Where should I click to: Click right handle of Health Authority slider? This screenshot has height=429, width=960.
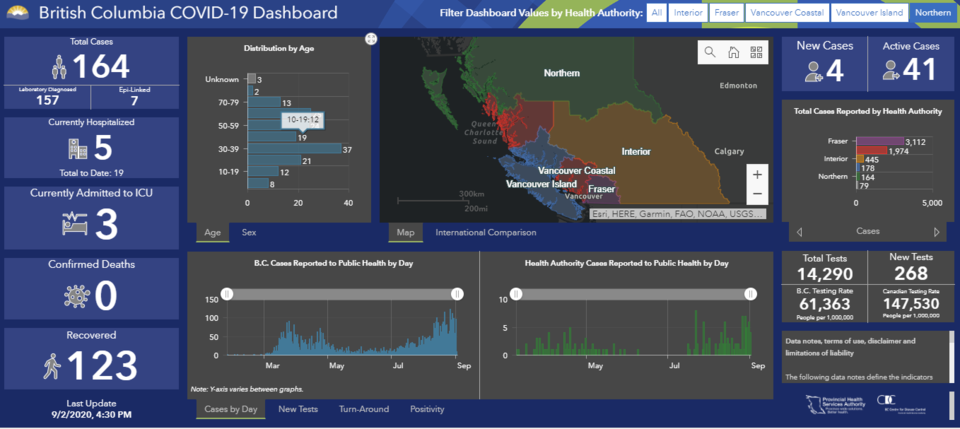[x=751, y=294]
